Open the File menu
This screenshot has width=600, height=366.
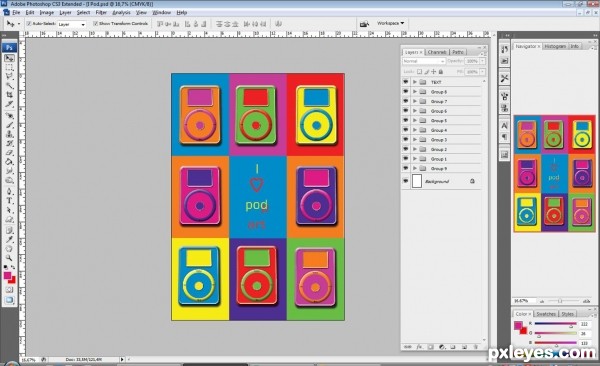16,13
